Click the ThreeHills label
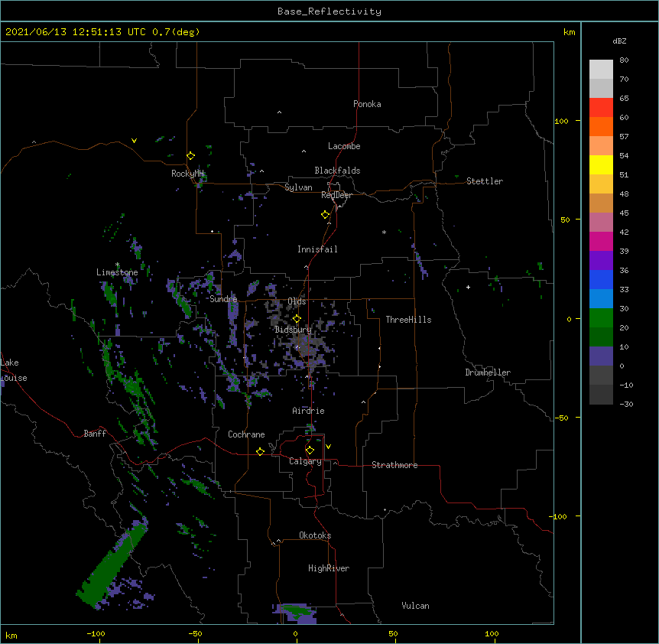 pyautogui.click(x=408, y=320)
